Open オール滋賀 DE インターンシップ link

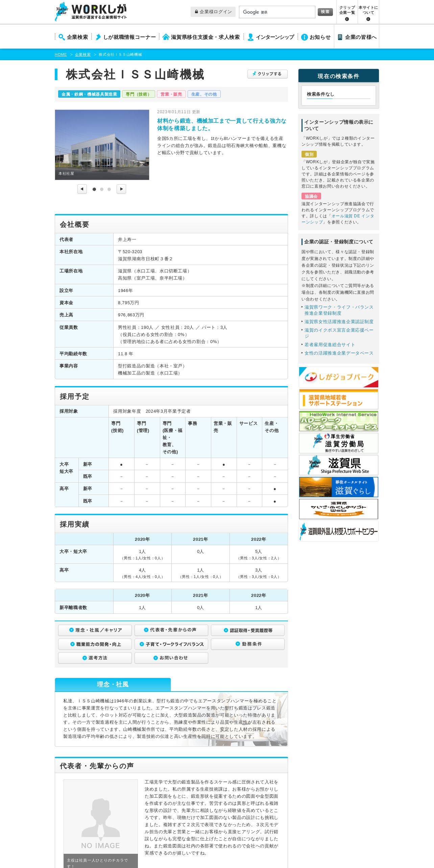point(338,219)
